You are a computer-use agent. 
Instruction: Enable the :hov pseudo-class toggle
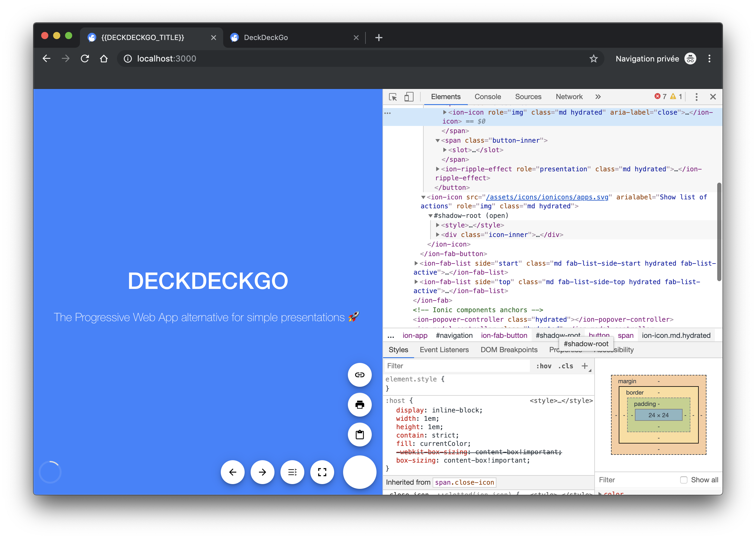coord(544,366)
